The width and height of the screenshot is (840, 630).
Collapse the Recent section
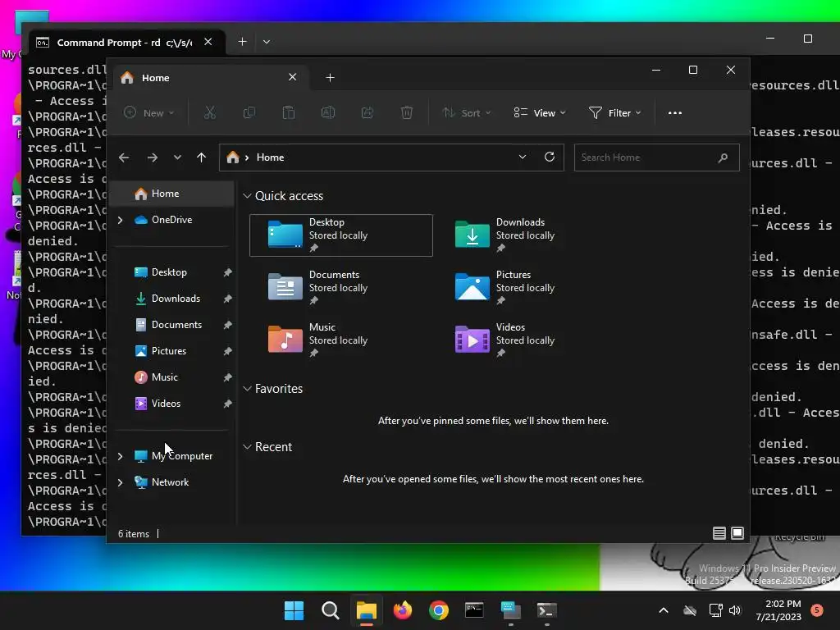coord(247,447)
